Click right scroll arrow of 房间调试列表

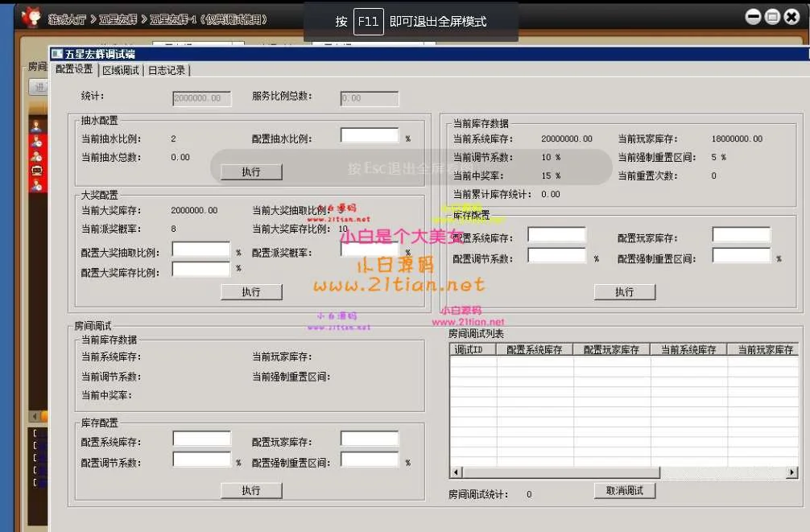[x=793, y=472]
